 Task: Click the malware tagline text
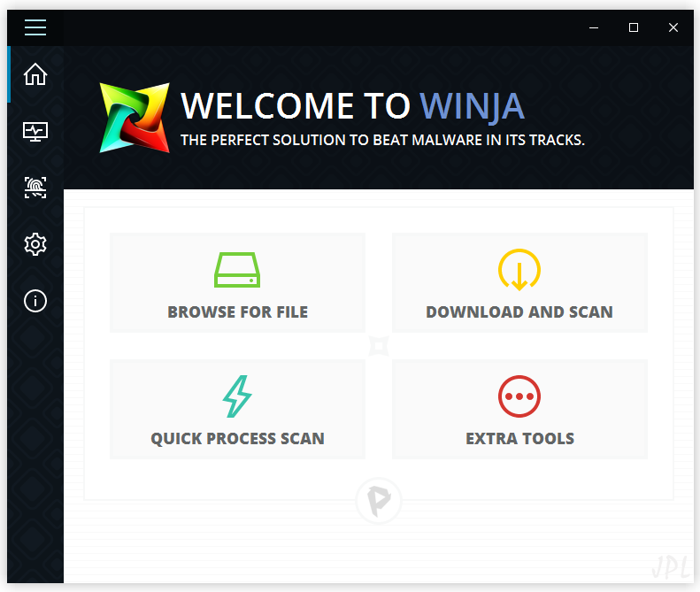[382, 140]
